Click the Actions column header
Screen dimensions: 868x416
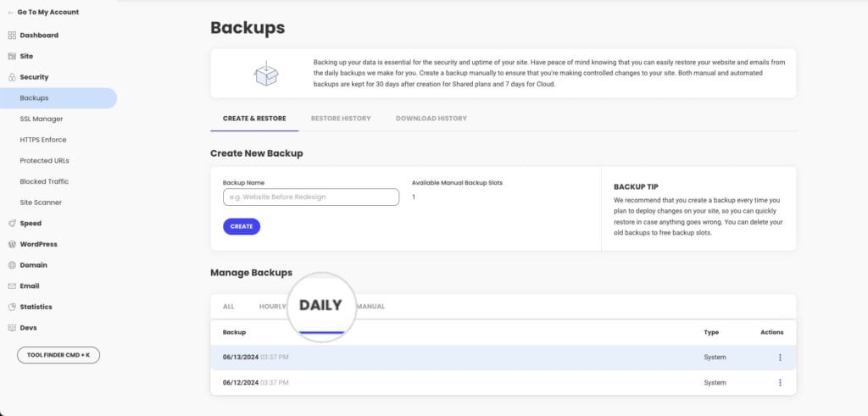click(x=772, y=332)
